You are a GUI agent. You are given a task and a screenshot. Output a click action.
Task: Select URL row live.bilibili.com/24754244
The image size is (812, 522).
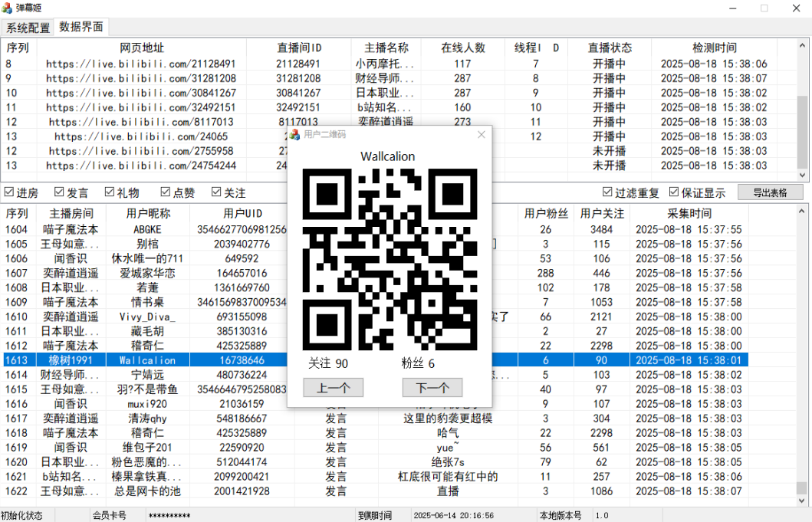click(x=141, y=166)
